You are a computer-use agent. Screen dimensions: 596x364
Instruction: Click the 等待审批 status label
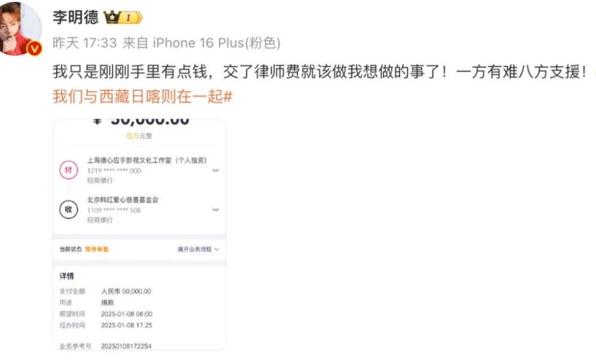point(96,249)
